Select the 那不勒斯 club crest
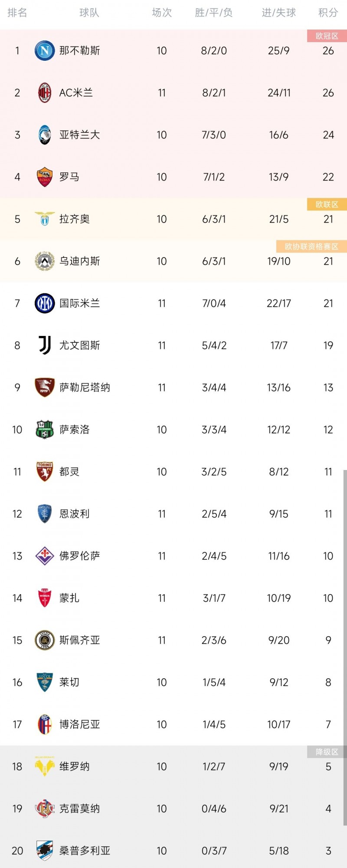 coord(44,50)
